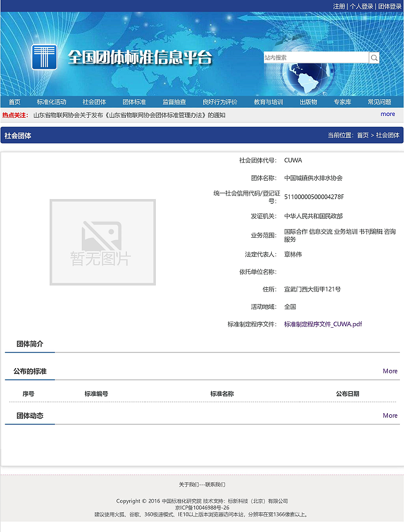Navigate to 监督抽查 section
The width and height of the screenshot is (404, 532).
[174, 102]
